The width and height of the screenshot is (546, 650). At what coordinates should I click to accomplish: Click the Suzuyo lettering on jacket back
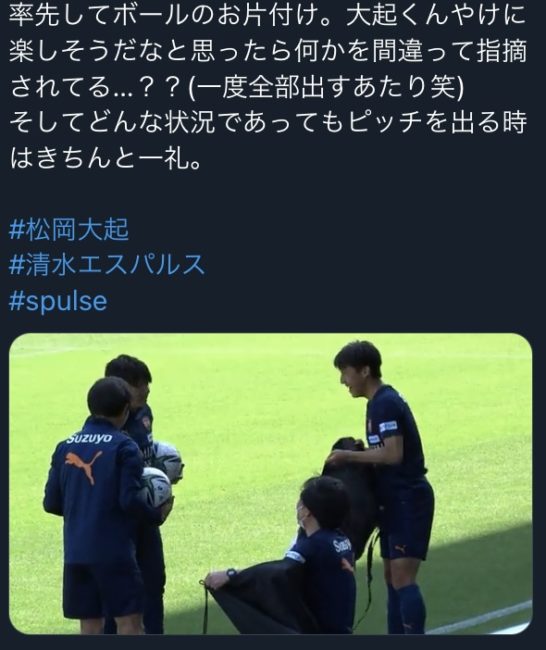(x=90, y=437)
